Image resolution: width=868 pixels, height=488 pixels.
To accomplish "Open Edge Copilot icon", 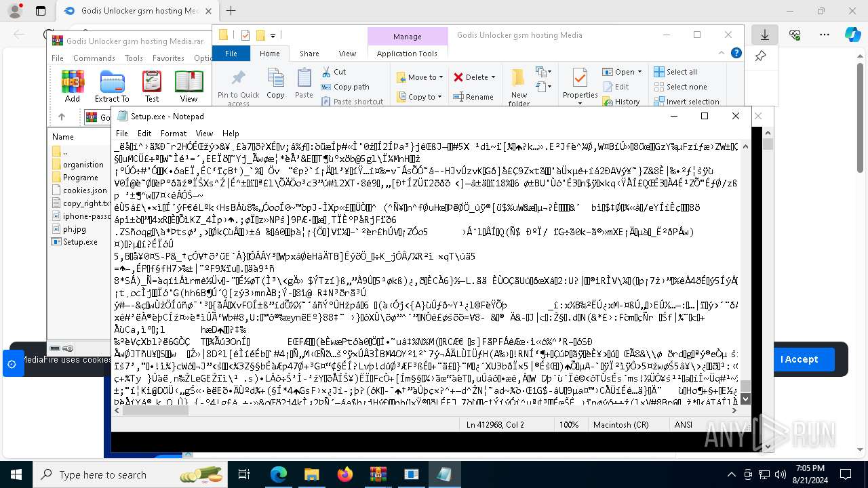I will pyautogui.click(x=852, y=35).
